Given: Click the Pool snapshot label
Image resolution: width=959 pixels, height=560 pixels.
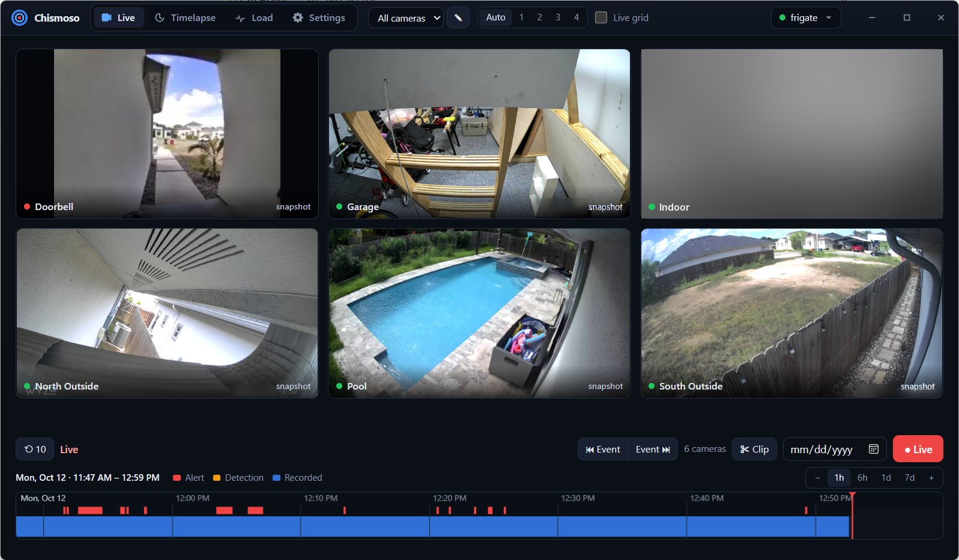Looking at the screenshot, I should click(605, 386).
